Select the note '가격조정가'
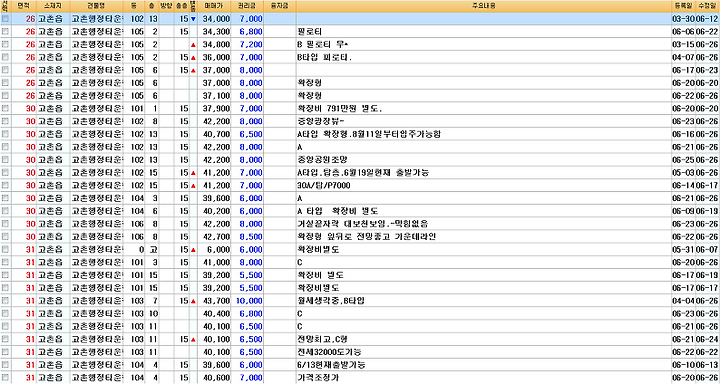This screenshot has width=720, height=384. tap(319, 378)
